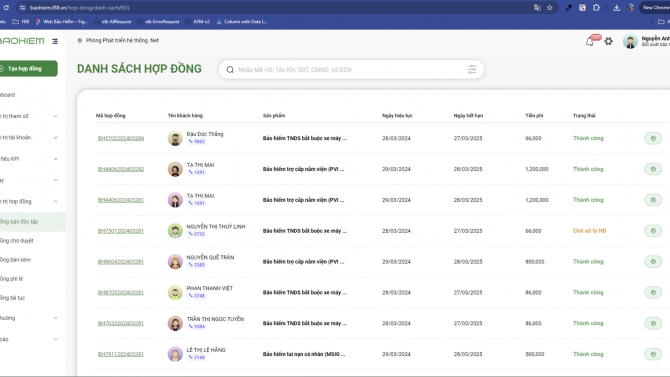Viewport: 670px width, 377px height.
Task: Click the browser reload icon
Action: pyautogui.click(x=6, y=8)
